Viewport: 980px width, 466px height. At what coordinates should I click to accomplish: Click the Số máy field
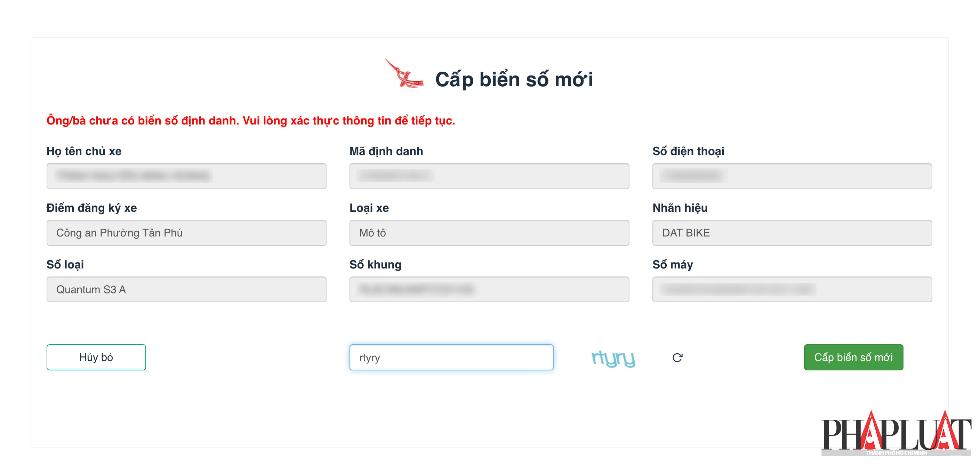792,289
